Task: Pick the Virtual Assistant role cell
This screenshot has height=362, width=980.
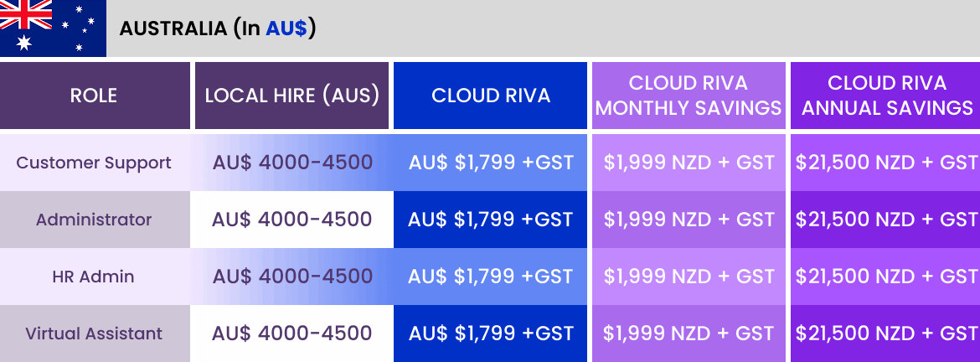Action: tap(95, 334)
